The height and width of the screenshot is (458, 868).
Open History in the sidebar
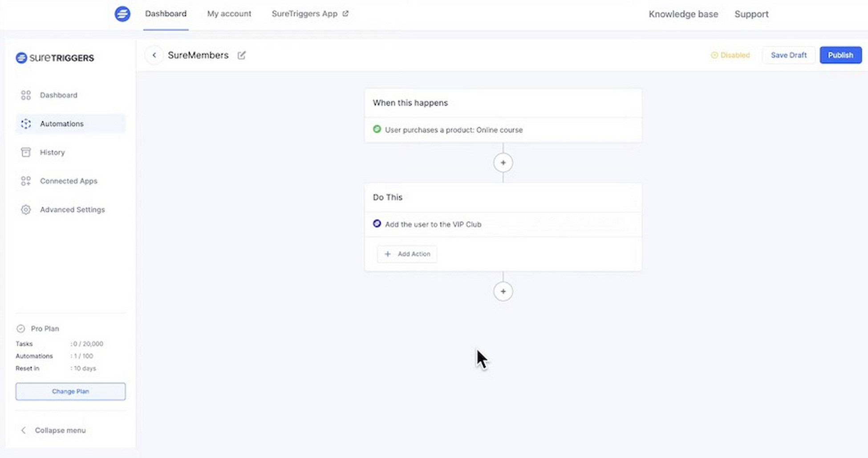click(52, 152)
